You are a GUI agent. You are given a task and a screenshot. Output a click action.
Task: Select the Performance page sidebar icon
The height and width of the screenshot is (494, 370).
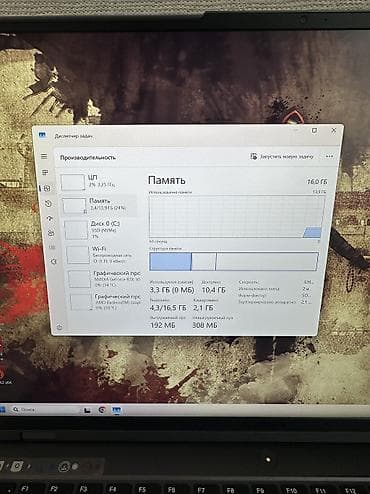click(47, 188)
